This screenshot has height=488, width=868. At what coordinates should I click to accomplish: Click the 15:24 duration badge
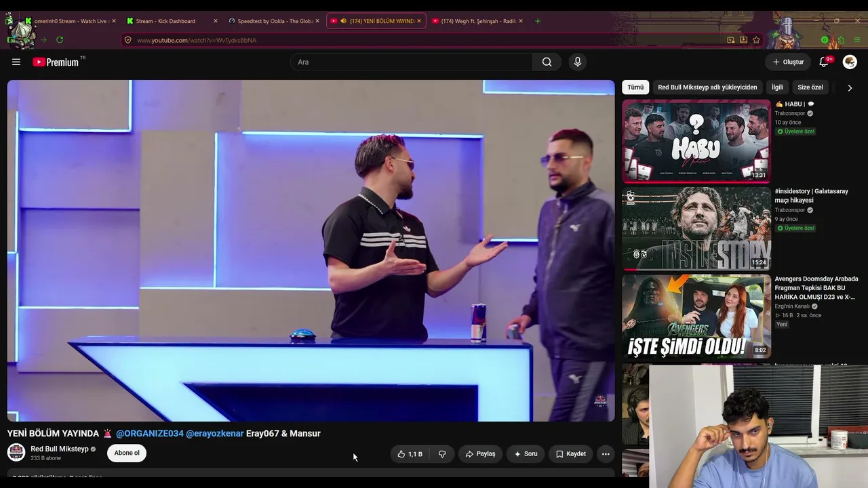point(758,262)
